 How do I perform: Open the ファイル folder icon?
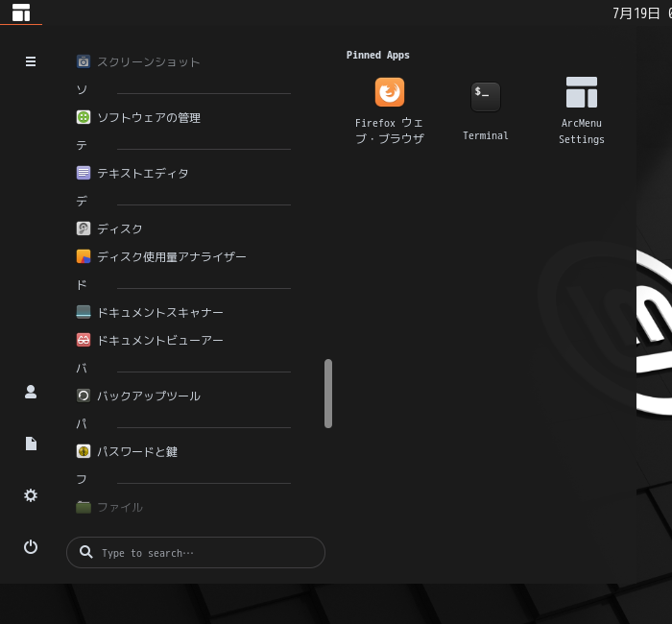(x=84, y=507)
